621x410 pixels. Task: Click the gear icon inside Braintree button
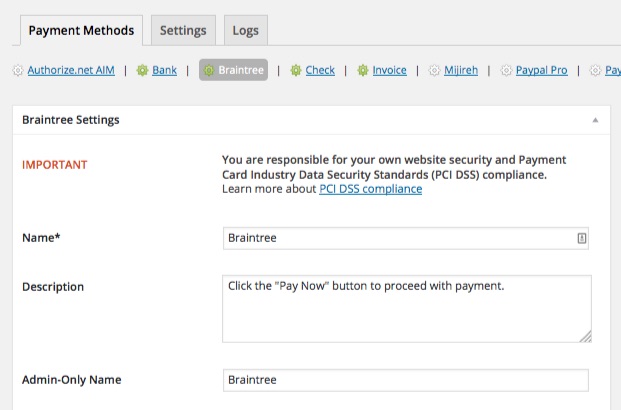click(x=209, y=71)
